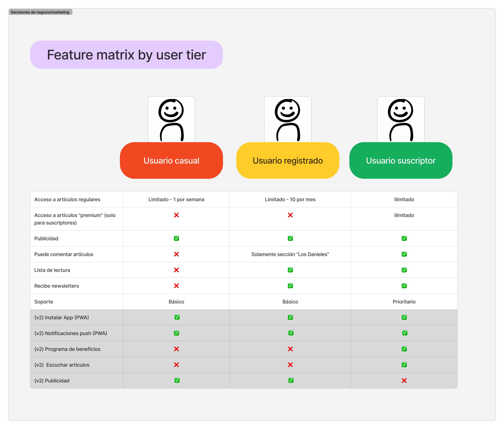Viewport: 504px width, 429px height.
Task: Click the Solamente sección Los Danieles cell
Action: (290, 254)
